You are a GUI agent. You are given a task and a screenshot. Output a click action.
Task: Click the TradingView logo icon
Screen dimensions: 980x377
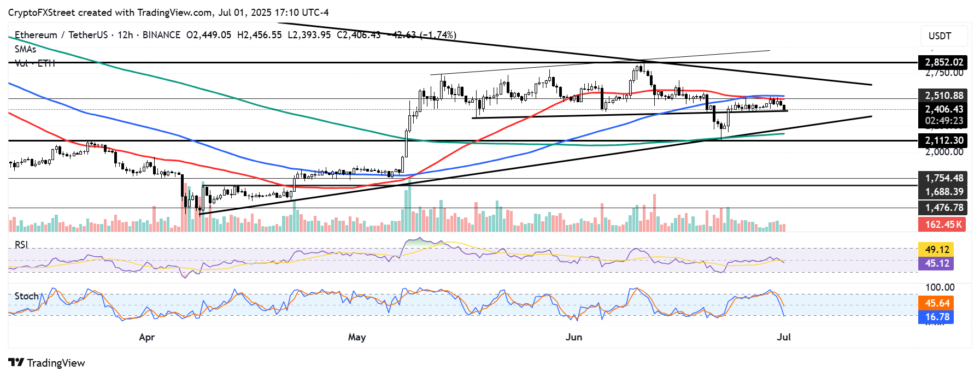[16, 363]
